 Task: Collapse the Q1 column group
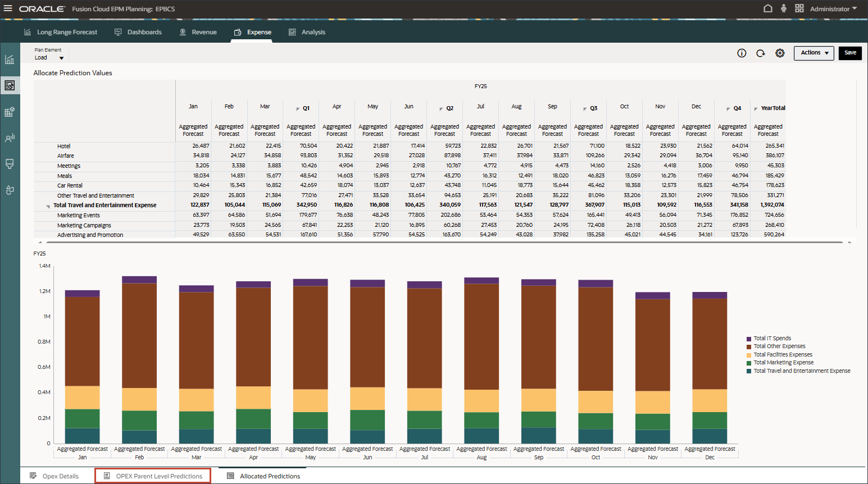(298, 109)
